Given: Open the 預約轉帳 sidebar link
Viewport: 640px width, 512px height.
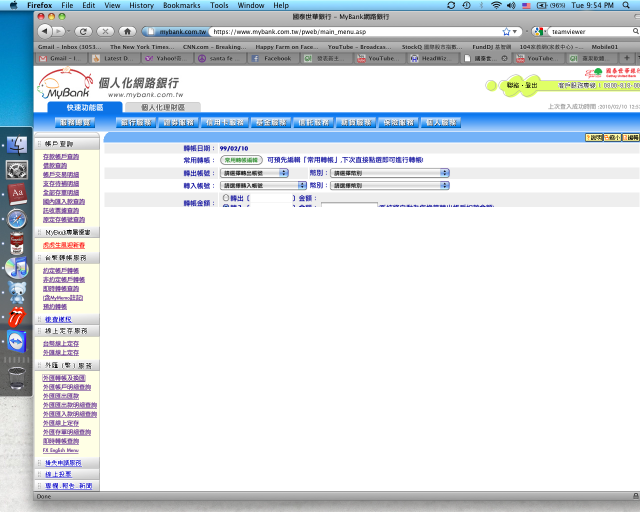Looking at the screenshot, I should click(55, 307).
